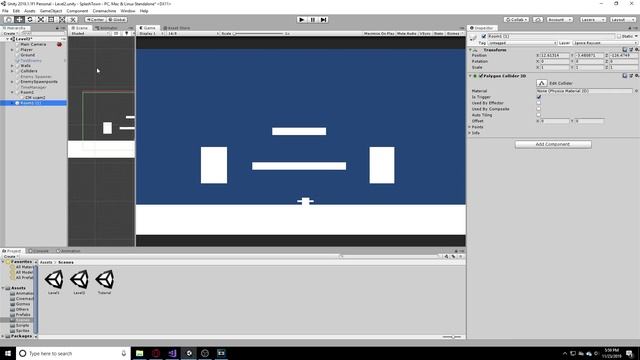Open Polygon Collider 2D preset icon
The width and height of the screenshot is (640, 360).
(x=631, y=76)
